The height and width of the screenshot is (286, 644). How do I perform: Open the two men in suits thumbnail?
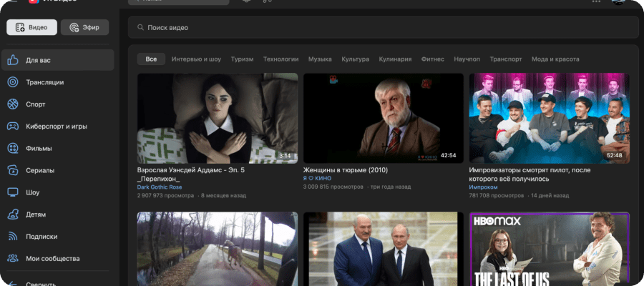(x=384, y=249)
